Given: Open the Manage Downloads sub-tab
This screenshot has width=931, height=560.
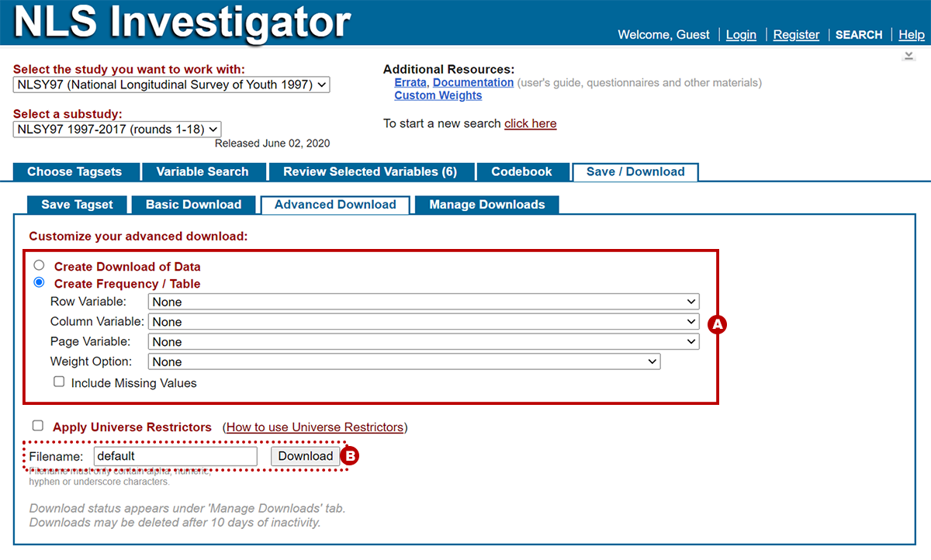Looking at the screenshot, I should coord(487,205).
